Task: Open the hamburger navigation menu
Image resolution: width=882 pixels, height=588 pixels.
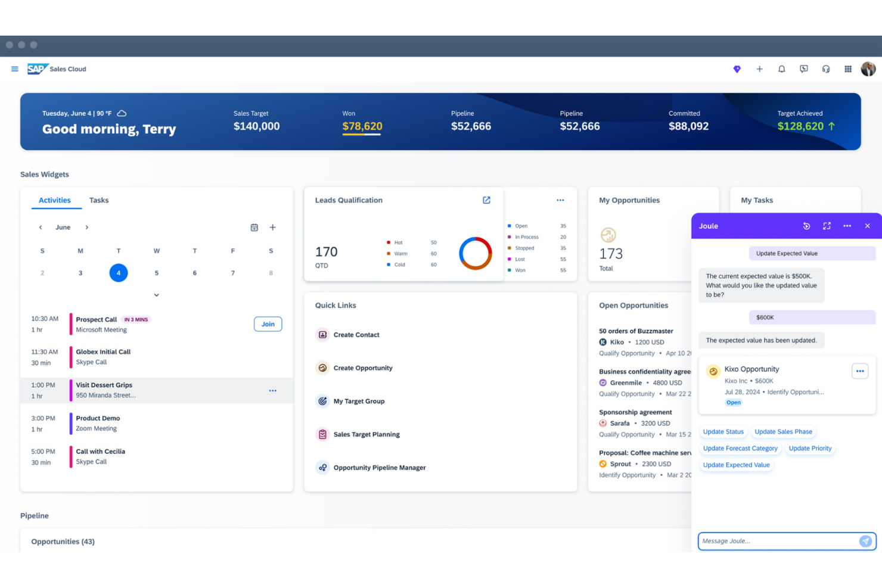Action: pyautogui.click(x=14, y=69)
